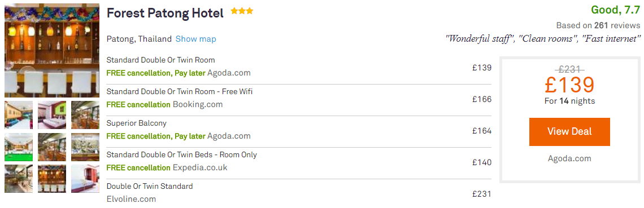Click the Good, 7.7 review score
Viewport: 644px width, 208px height.
point(615,10)
